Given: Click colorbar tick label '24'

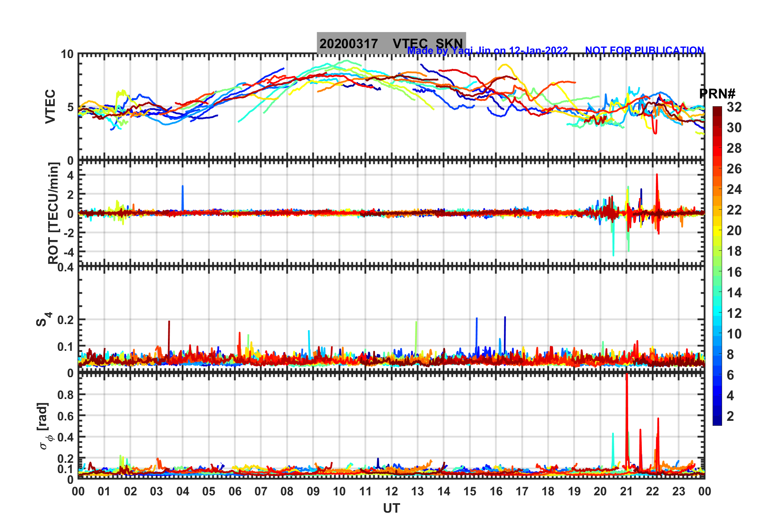Looking at the screenshot, I should [x=734, y=189].
